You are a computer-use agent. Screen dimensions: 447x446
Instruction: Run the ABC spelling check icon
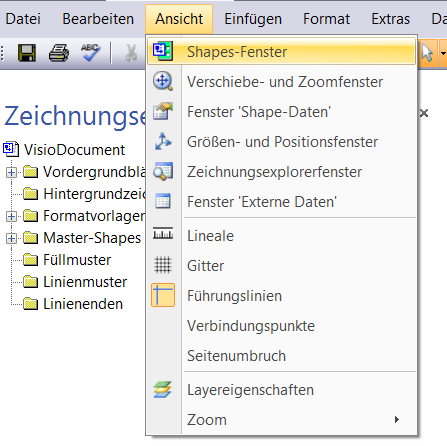(91, 53)
